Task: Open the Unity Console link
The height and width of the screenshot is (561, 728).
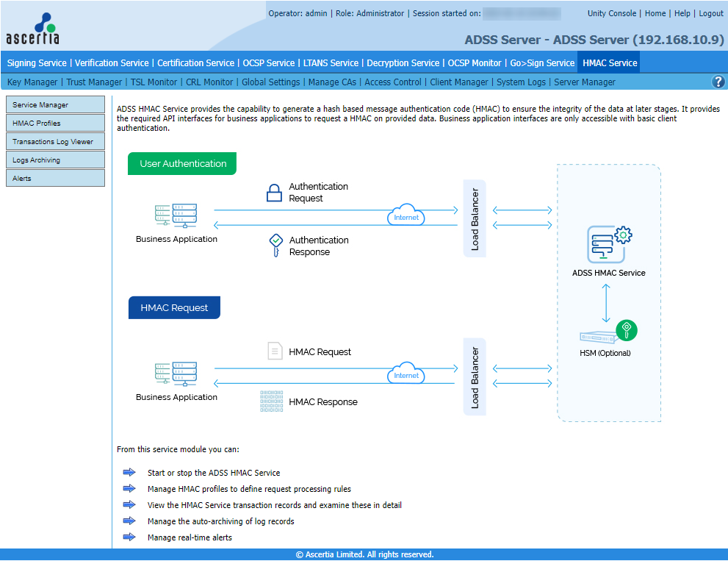Action: [613, 13]
